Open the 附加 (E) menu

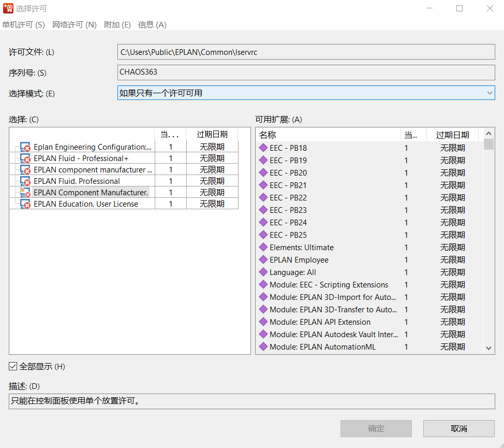(117, 25)
